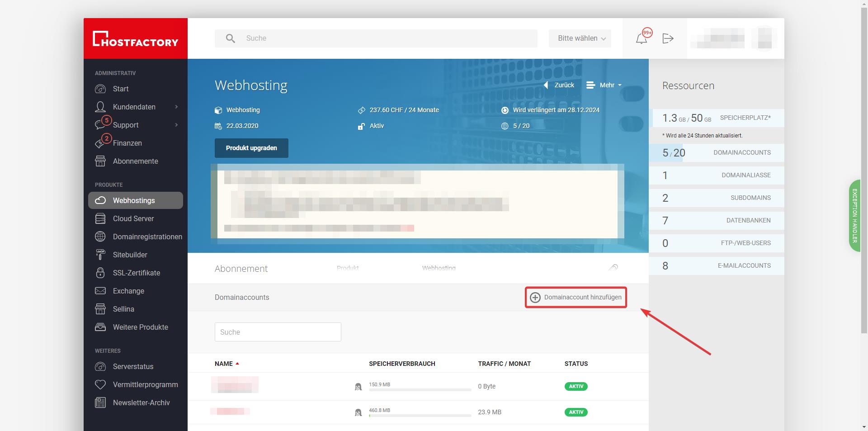Click the Domainregistrationen globe icon
The width and height of the screenshot is (868, 431).
pos(100,237)
